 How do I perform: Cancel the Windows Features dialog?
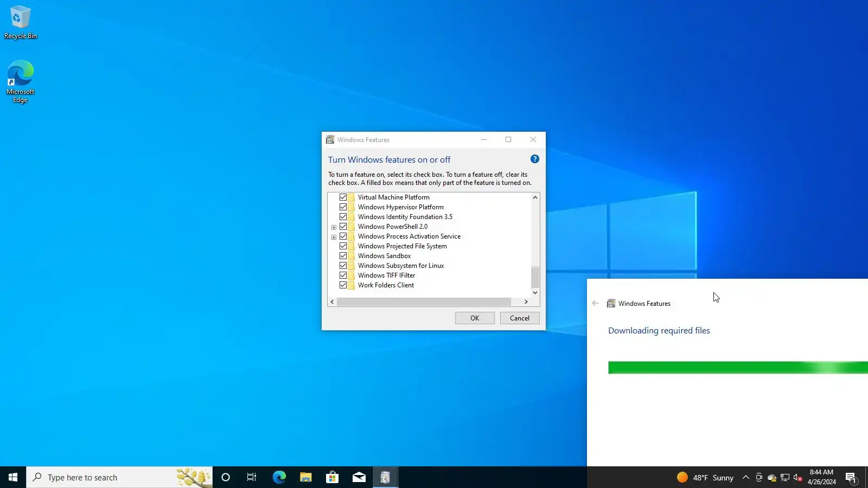[520, 318]
